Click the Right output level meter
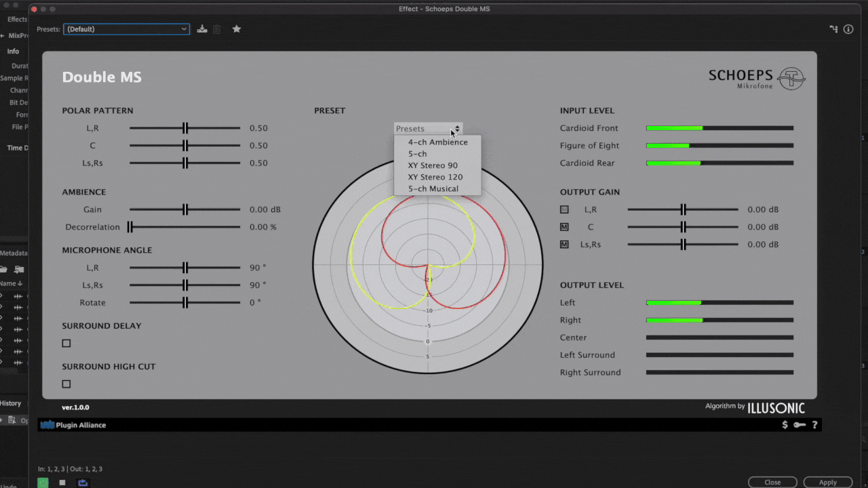Screen dimensions: 868x488 pyautogui.click(x=719, y=321)
